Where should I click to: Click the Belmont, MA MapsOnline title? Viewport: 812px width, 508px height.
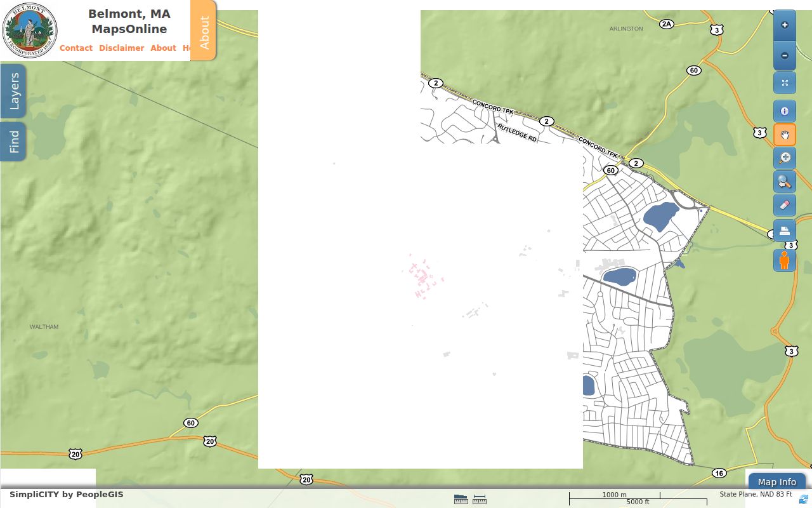pos(129,22)
